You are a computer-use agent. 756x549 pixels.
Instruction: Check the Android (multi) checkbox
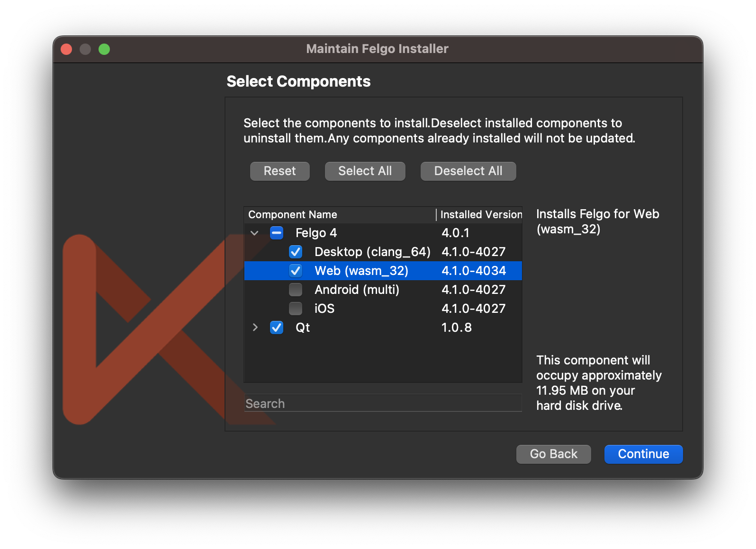coord(296,290)
